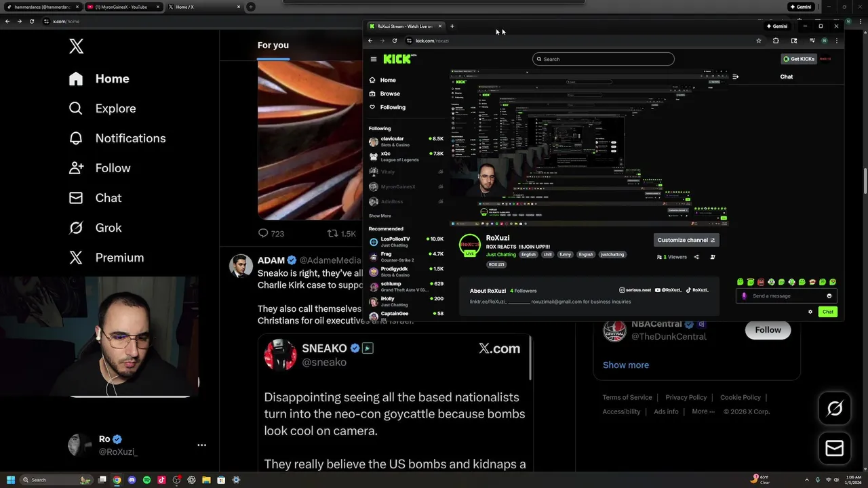Open Chat in the X sidebar
The height and width of the screenshot is (488, 868).
tap(95, 198)
